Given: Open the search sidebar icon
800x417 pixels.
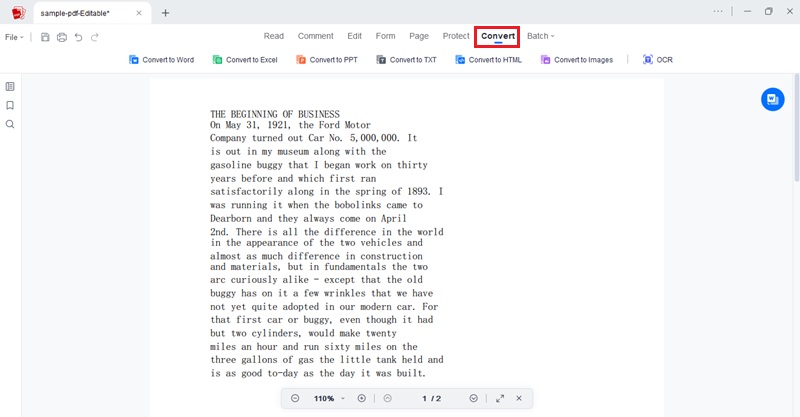Looking at the screenshot, I should pyautogui.click(x=10, y=124).
